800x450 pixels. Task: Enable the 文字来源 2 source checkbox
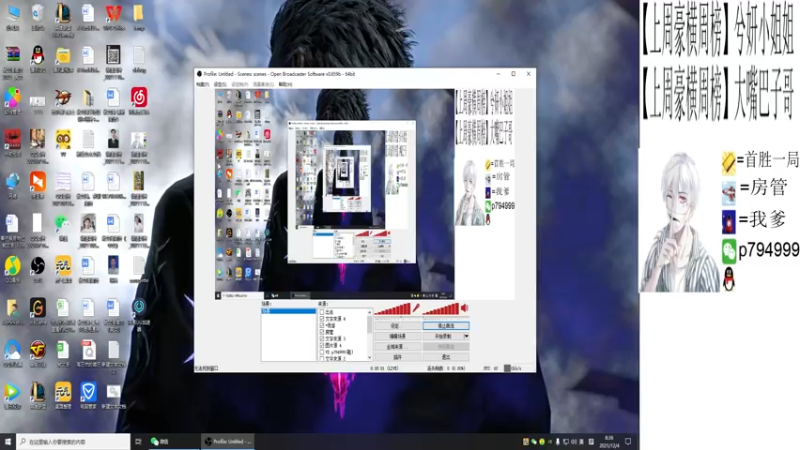click(322, 358)
